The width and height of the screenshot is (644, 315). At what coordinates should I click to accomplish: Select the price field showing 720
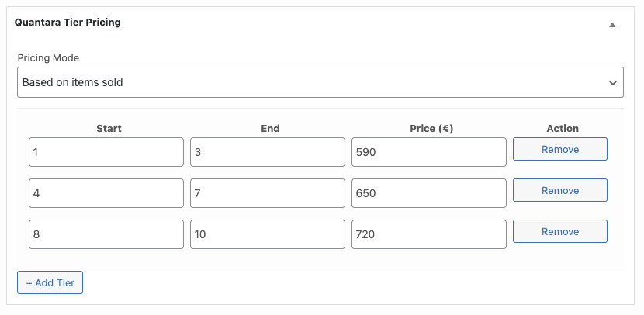point(428,234)
